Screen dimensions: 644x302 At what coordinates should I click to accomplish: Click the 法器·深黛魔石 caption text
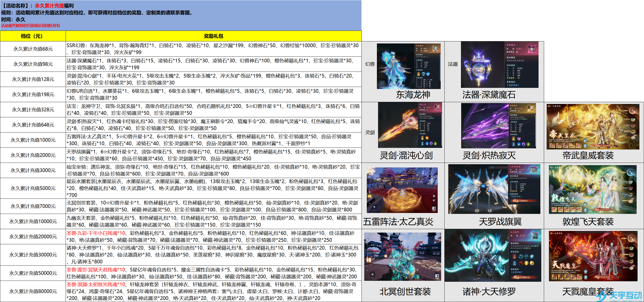(489, 95)
